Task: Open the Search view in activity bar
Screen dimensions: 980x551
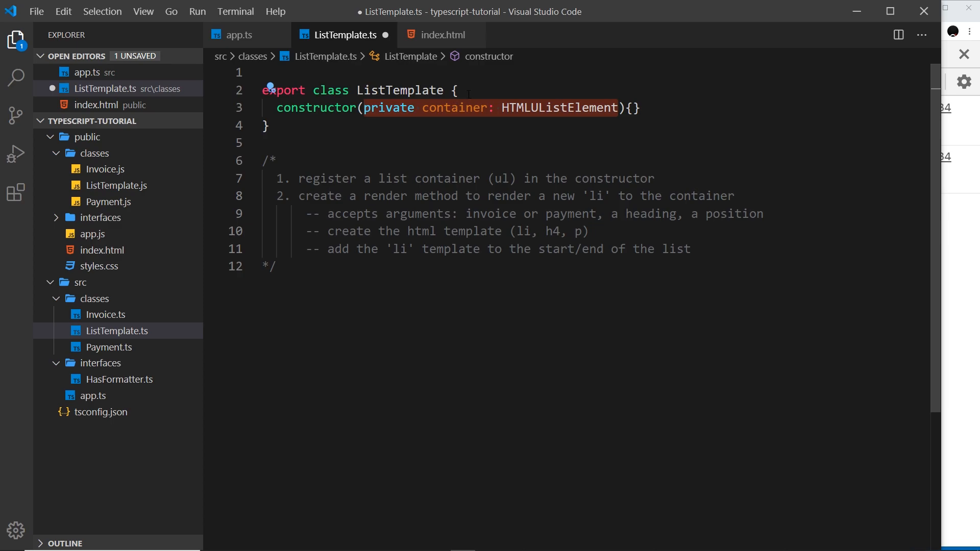Action: (x=16, y=78)
